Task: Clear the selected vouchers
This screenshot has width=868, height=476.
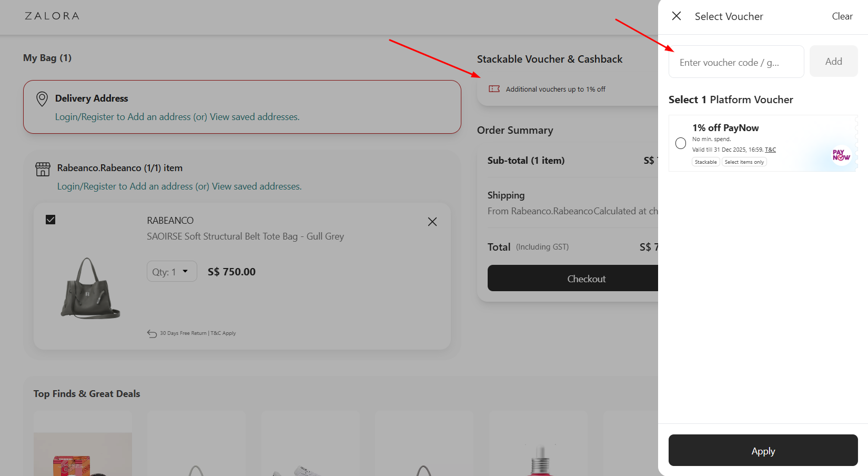Action: click(x=842, y=16)
